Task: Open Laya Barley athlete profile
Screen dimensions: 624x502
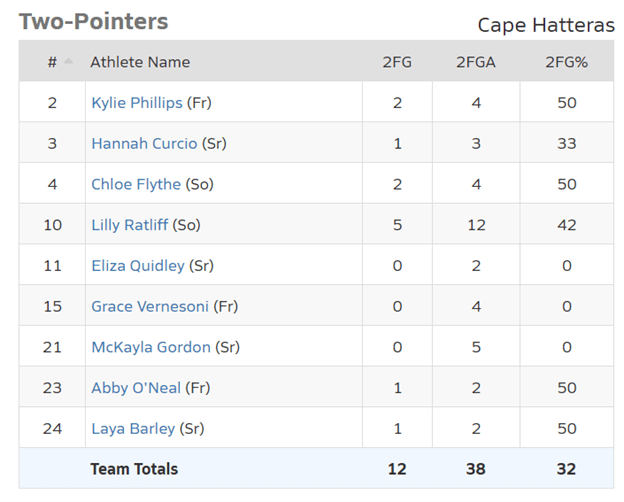Action: tap(133, 429)
